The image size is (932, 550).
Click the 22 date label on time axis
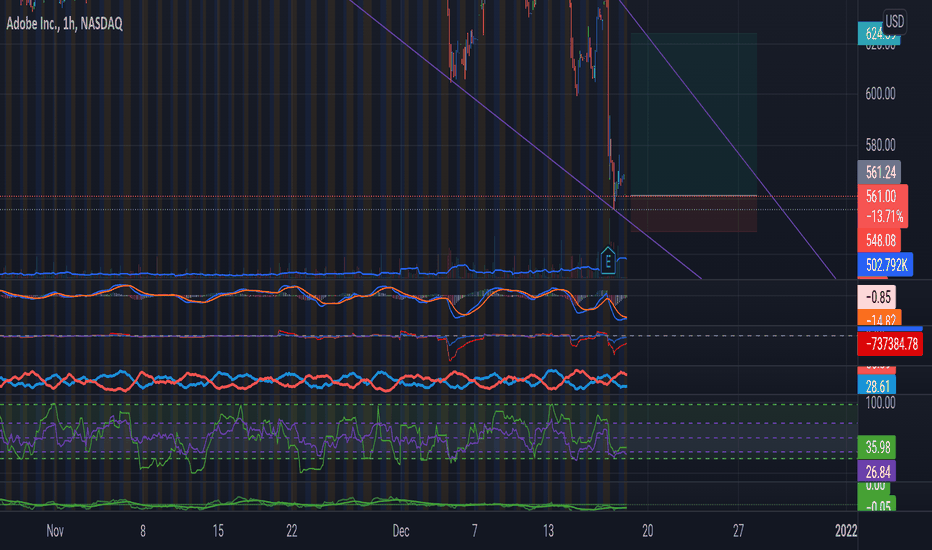[x=291, y=531]
